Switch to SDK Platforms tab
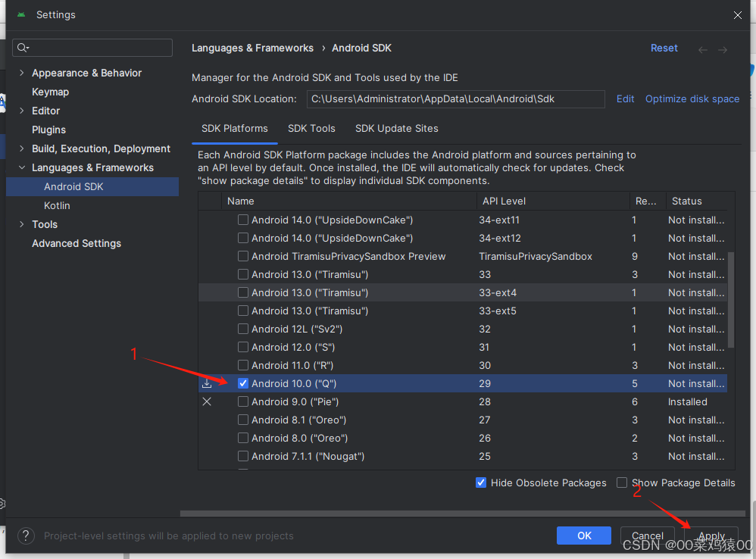Screen dimensions: 756x559 coord(234,129)
